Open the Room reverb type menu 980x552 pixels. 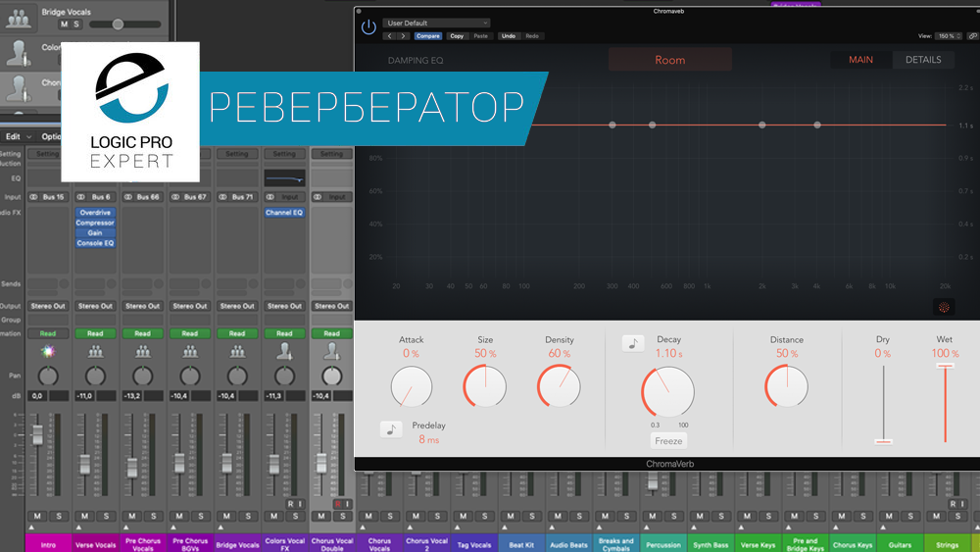670,60
